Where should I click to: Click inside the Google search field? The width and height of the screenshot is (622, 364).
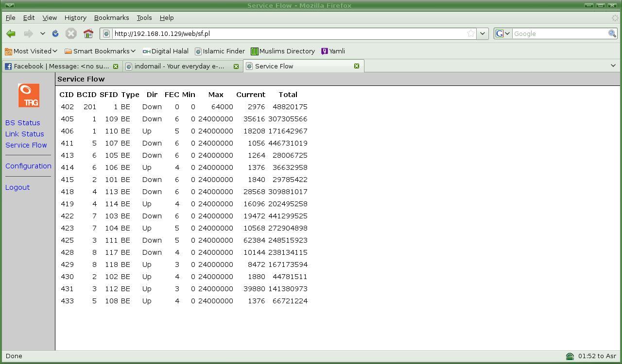(559, 33)
